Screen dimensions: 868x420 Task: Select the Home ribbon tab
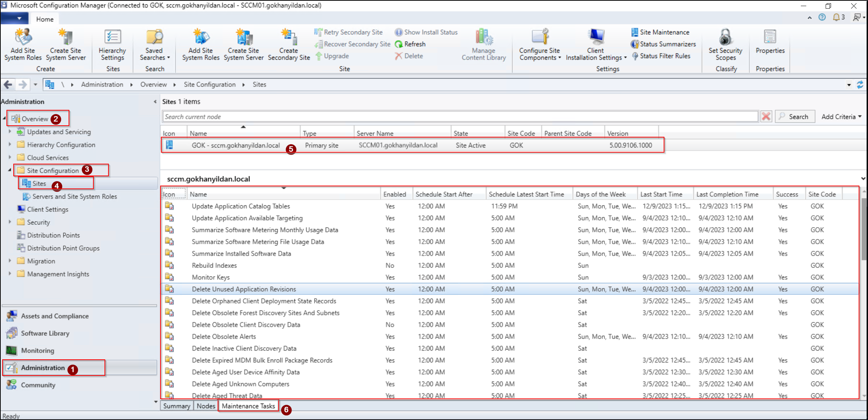click(45, 19)
